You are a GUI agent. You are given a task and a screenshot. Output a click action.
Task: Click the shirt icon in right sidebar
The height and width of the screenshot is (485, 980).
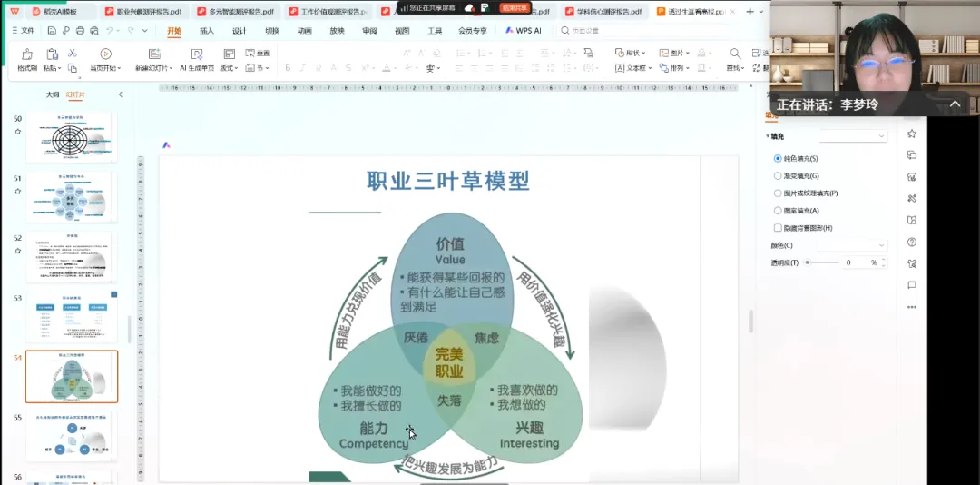point(912,263)
